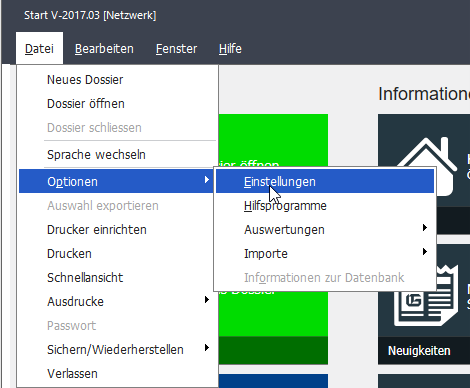Screen dimensions: 470x388
Task: Select the Drucken menu item
Action: (117, 254)
